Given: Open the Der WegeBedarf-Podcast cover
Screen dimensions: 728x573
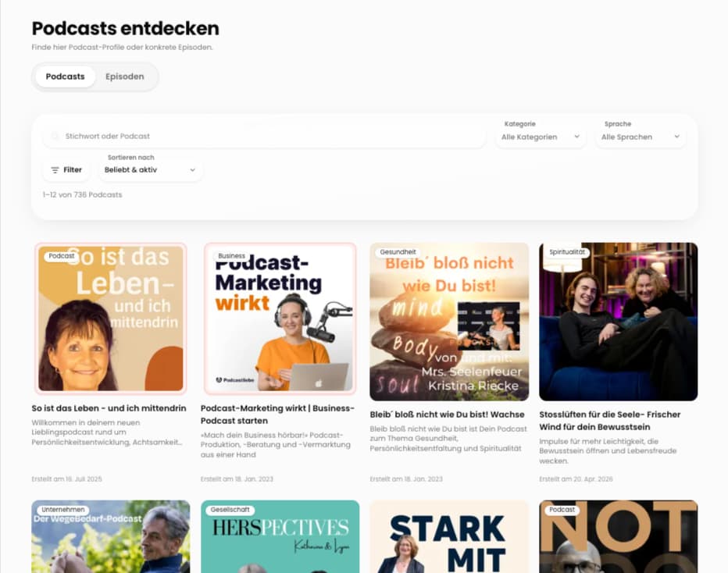Looking at the screenshot, I should [110, 537].
